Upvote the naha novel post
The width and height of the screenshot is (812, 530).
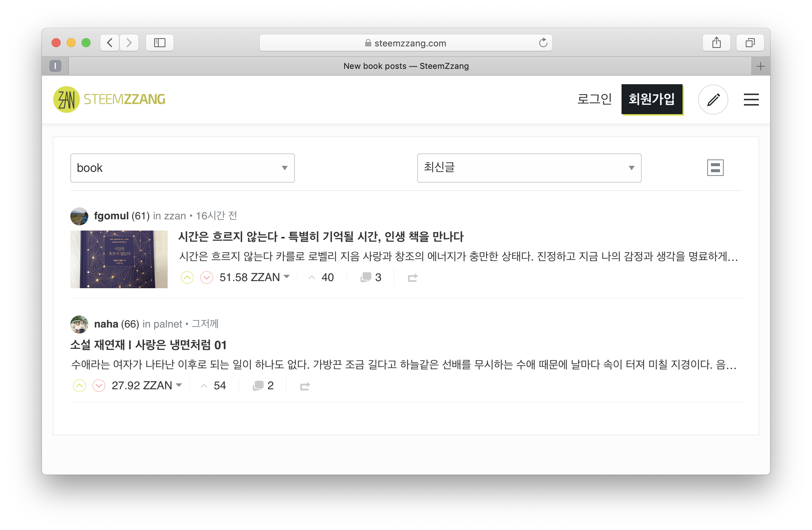[79, 386]
